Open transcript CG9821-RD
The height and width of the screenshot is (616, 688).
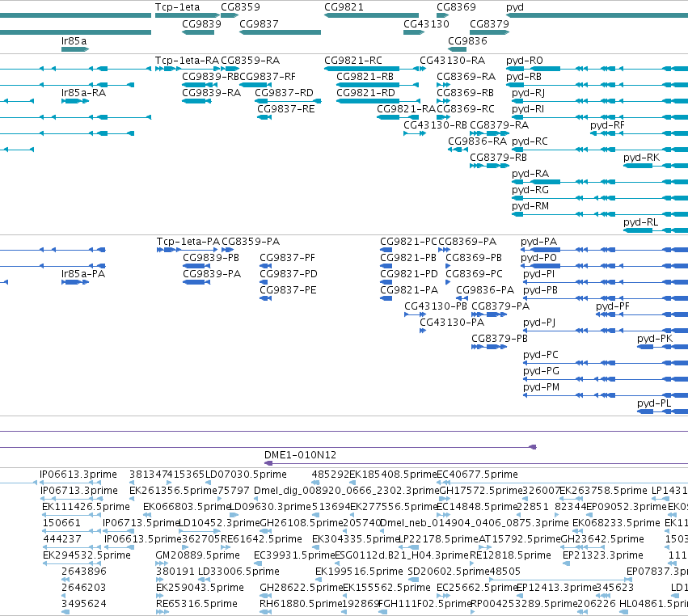pyautogui.click(x=365, y=93)
